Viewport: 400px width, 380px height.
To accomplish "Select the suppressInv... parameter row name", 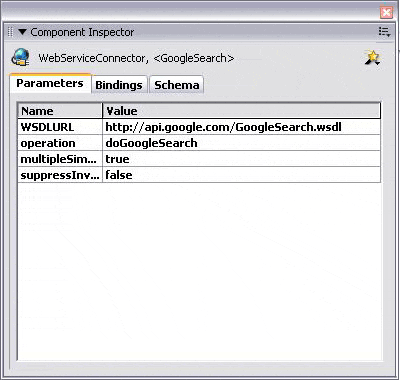I will tap(60, 175).
